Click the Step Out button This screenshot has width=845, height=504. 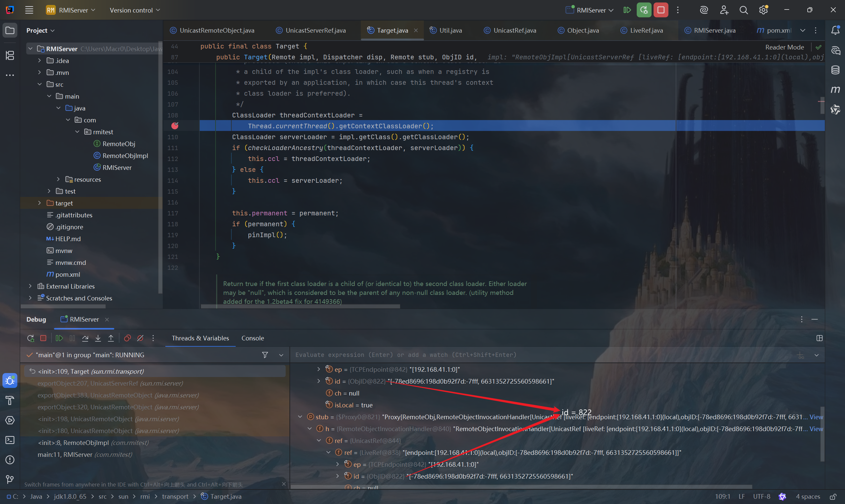111,338
